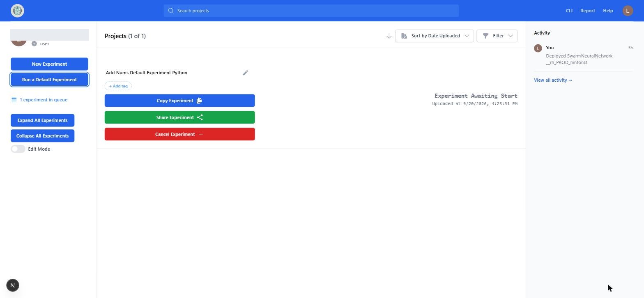Focus the Search projects field

(x=311, y=11)
